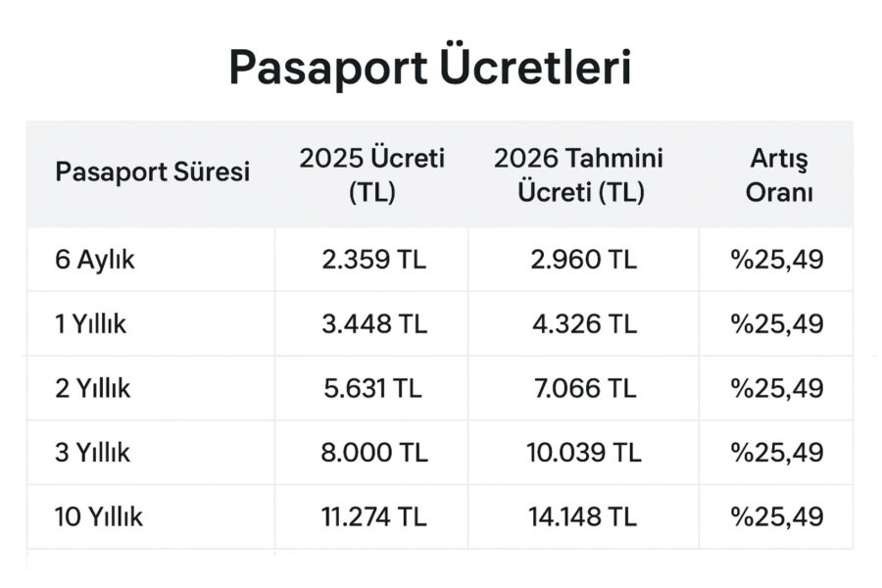Select the "2 Yıllık" row label

tap(93, 388)
